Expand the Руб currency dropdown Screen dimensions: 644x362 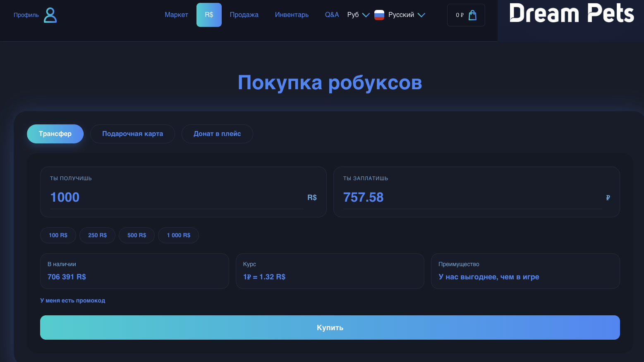(358, 15)
